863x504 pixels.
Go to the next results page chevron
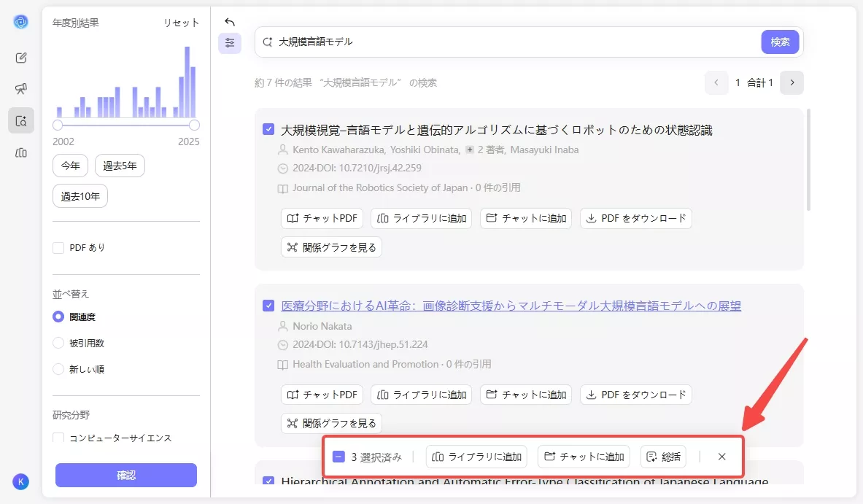point(792,82)
